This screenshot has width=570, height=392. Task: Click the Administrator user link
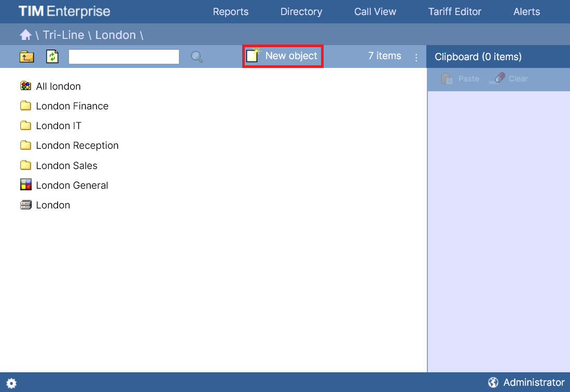[x=534, y=383]
